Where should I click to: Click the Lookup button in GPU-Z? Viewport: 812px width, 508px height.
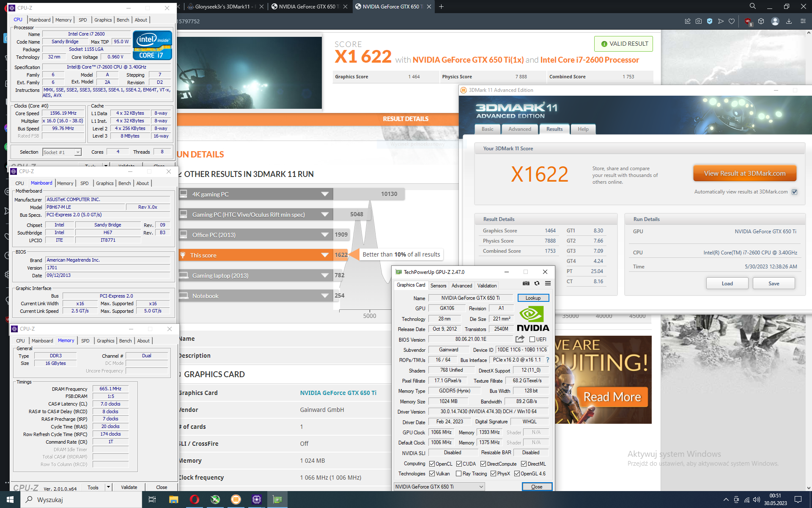tap(533, 298)
